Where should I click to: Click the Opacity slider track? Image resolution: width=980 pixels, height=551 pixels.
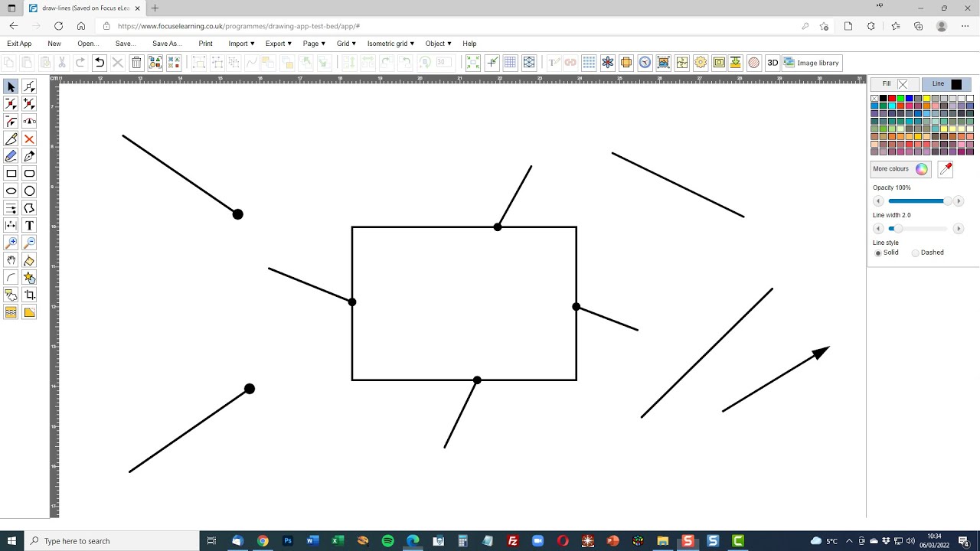coord(918,201)
